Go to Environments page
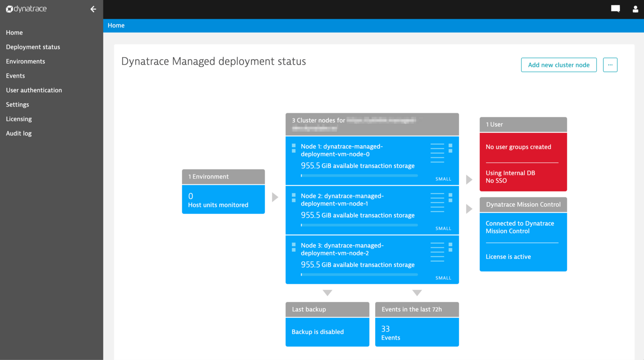The height and width of the screenshot is (360, 644). [25, 62]
